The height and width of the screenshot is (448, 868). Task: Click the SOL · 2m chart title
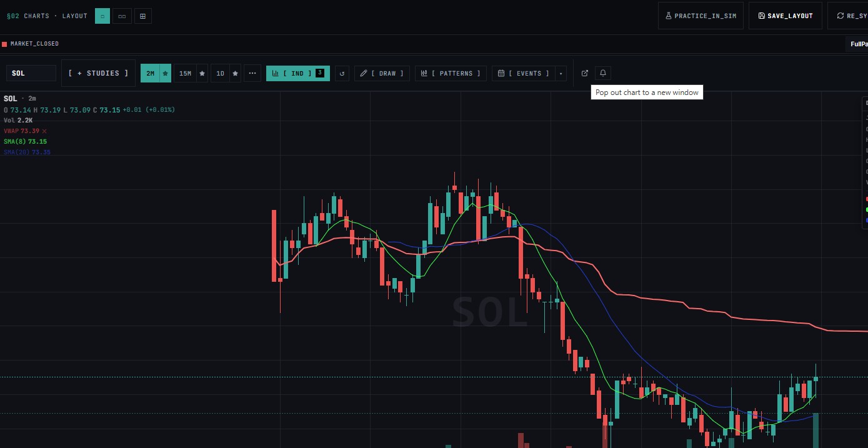pyautogui.click(x=20, y=98)
